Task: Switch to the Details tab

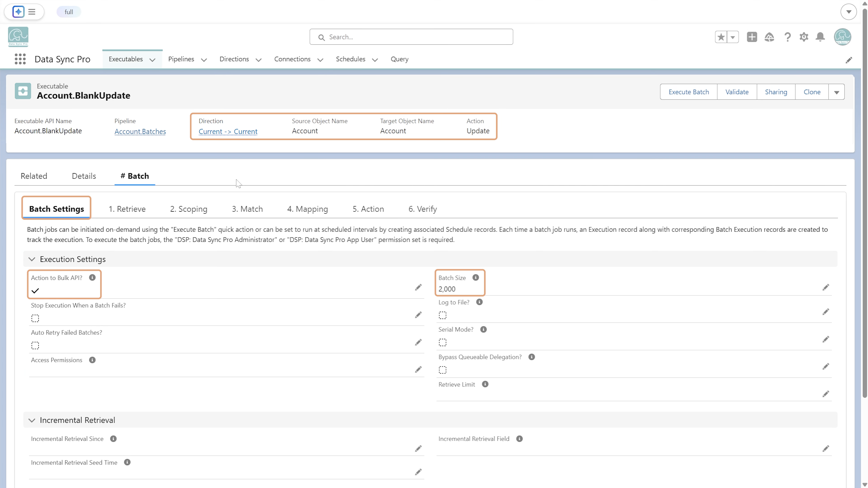Action: point(84,176)
